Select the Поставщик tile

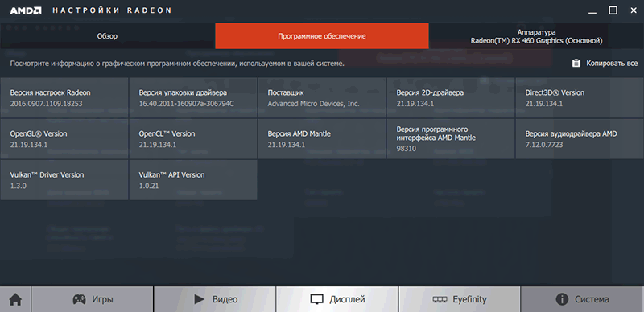tap(322, 98)
